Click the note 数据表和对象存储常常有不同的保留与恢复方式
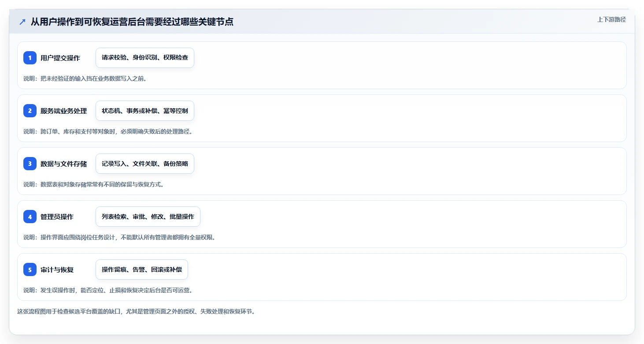This screenshot has height=344, width=644. click(94, 184)
